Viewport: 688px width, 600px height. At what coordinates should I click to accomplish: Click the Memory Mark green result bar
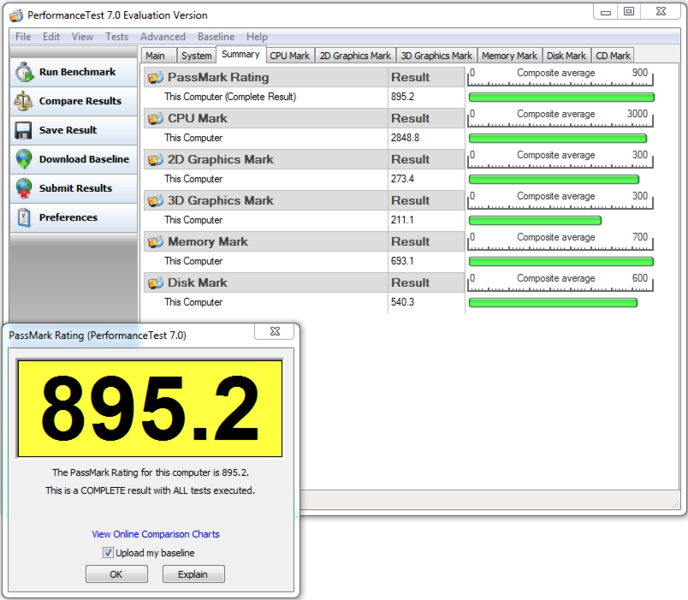(x=561, y=262)
